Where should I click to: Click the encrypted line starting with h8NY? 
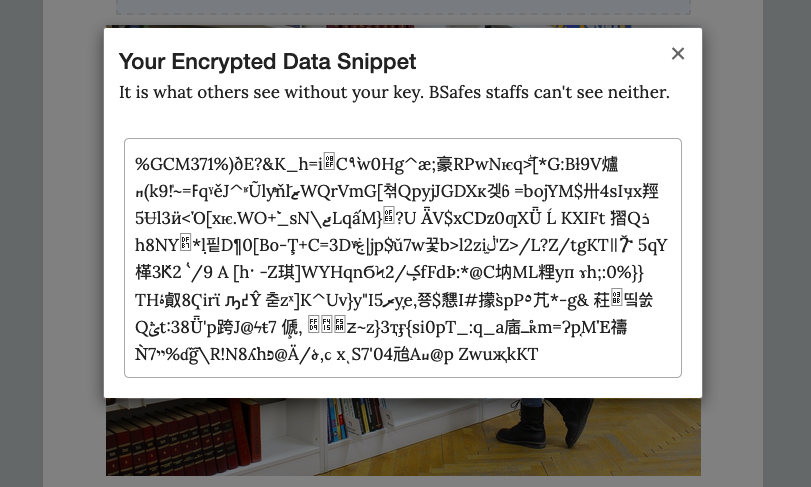pos(401,245)
